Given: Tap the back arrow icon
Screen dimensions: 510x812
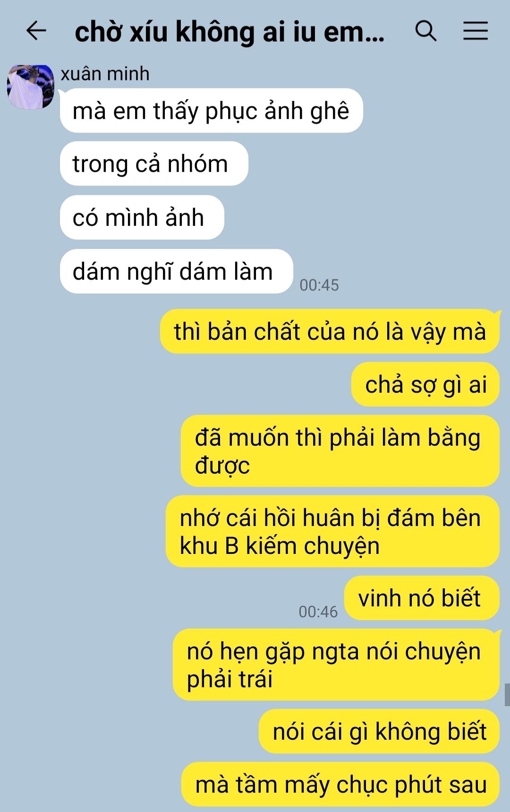Looking at the screenshot, I should (x=36, y=31).
